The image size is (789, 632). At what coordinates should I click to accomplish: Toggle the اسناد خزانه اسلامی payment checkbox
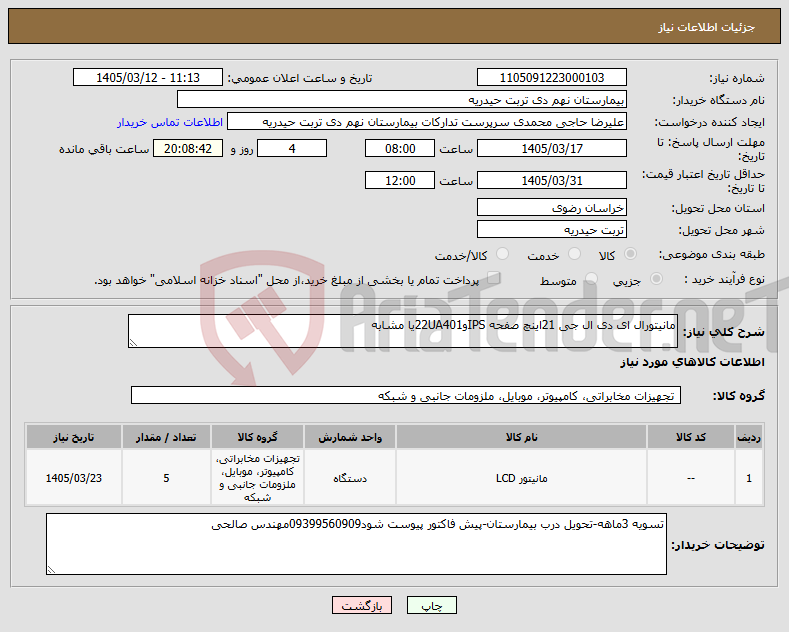tap(494, 278)
